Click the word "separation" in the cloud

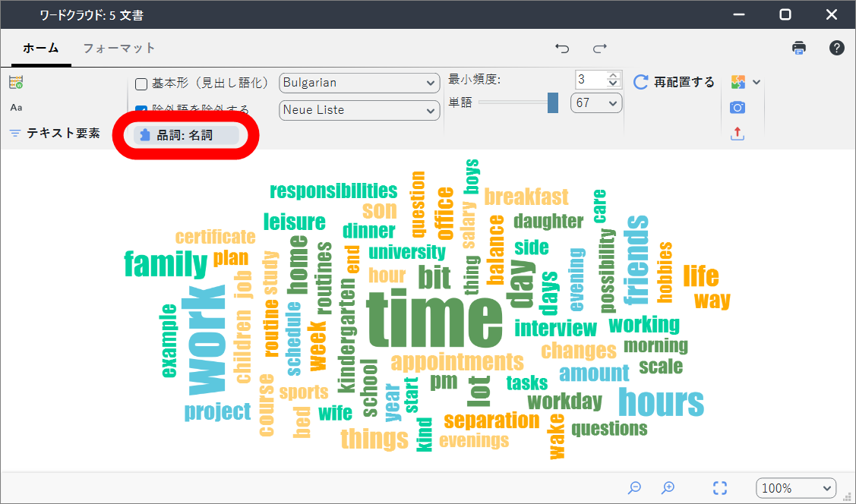tap(491, 421)
